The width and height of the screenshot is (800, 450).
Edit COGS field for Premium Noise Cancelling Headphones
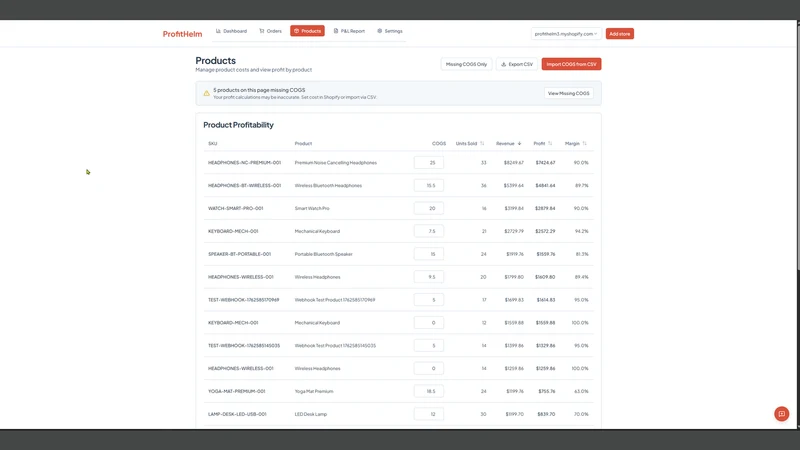click(x=429, y=163)
